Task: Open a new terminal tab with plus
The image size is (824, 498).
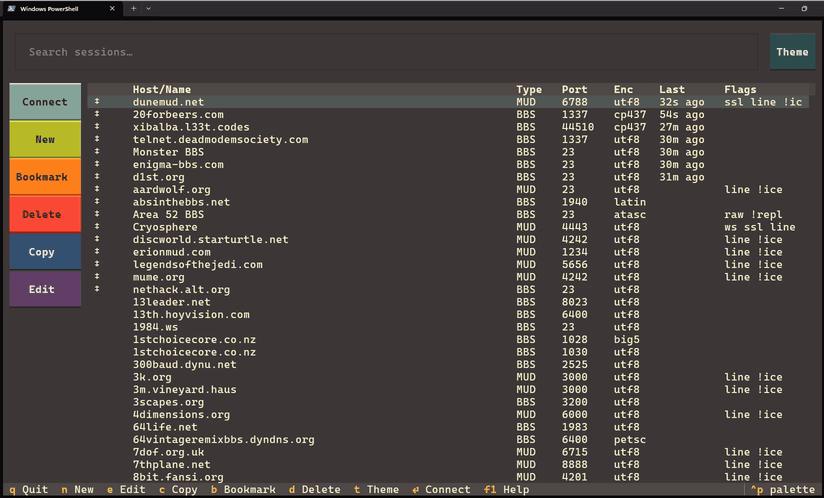Action: pyautogui.click(x=133, y=8)
